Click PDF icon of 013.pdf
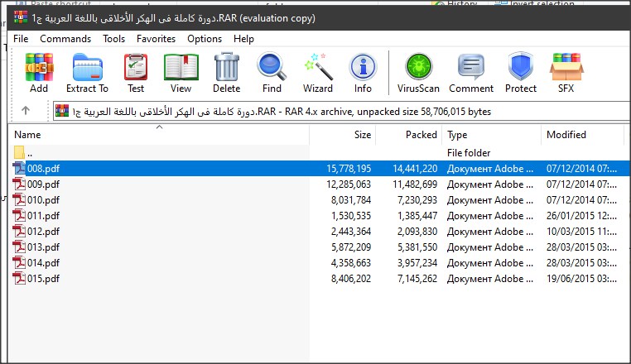The image size is (631, 364). click(x=19, y=247)
